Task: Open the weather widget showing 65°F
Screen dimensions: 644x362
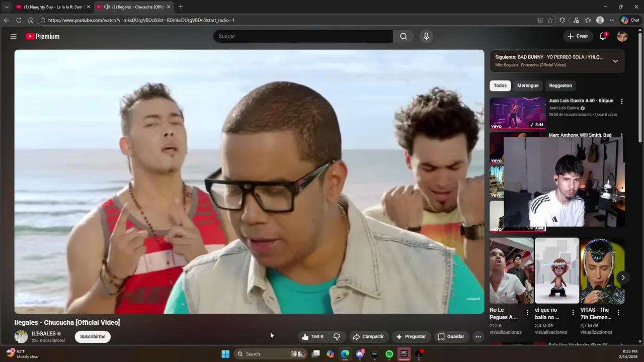Action: [x=23, y=354]
